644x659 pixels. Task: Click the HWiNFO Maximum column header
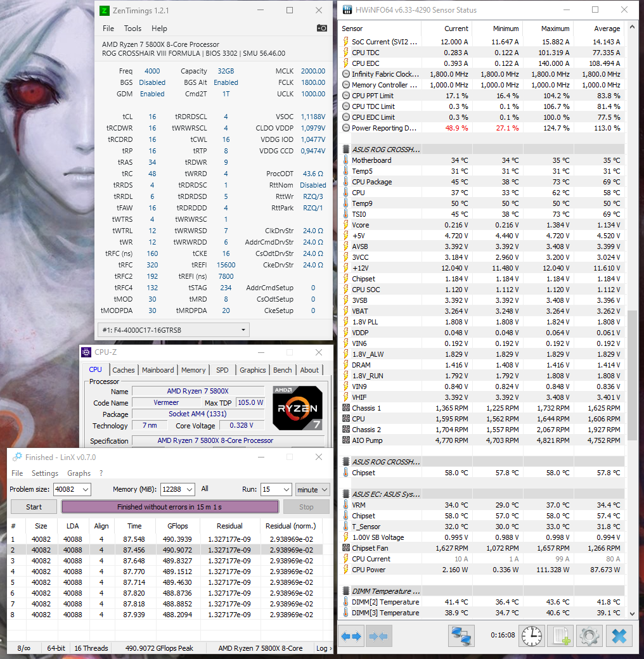pyautogui.click(x=548, y=28)
